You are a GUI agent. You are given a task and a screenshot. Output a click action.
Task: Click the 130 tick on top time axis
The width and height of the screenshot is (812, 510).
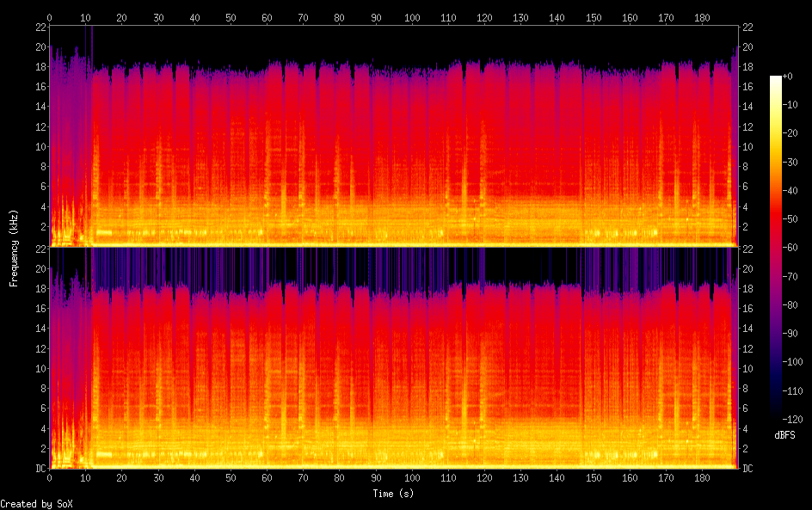coord(521,17)
